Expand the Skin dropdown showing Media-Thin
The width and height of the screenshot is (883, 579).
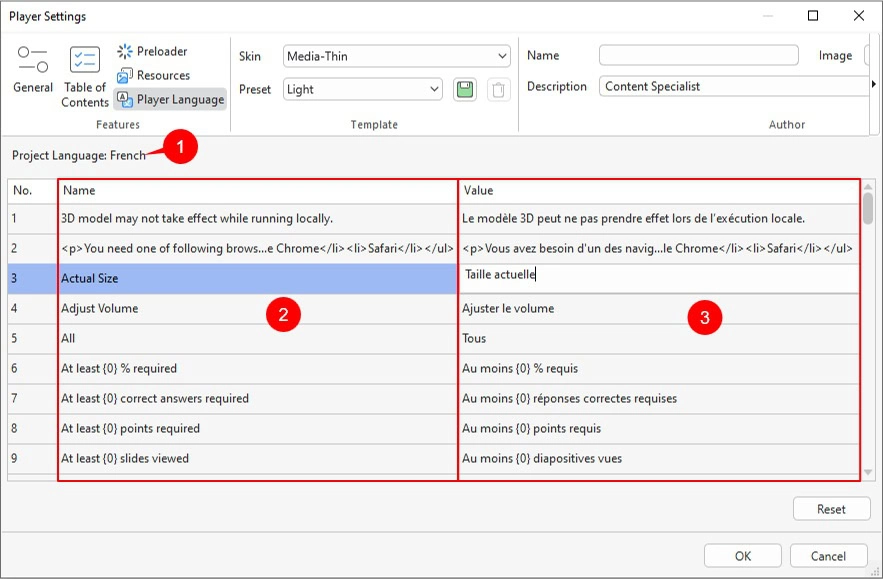pyautogui.click(x=397, y=56)
